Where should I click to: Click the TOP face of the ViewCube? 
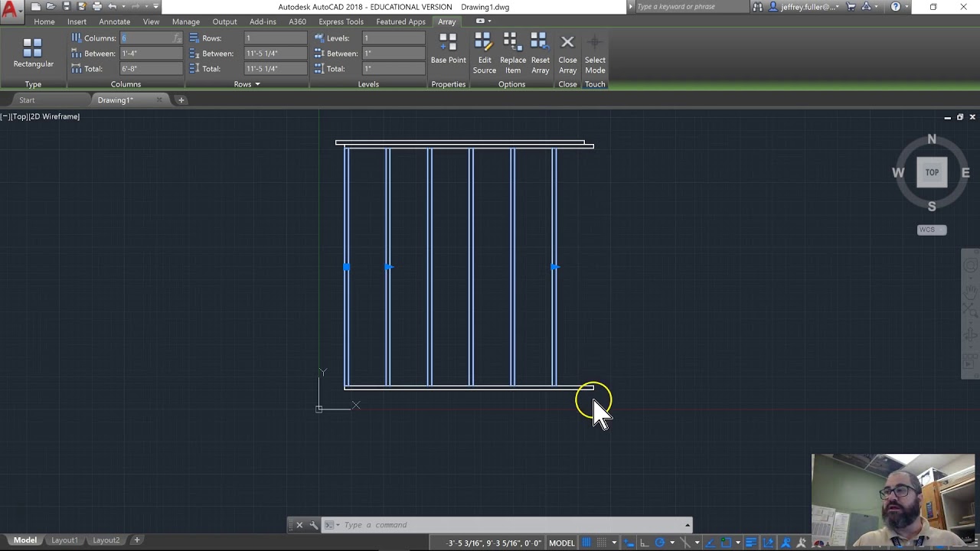pos(932,172)
